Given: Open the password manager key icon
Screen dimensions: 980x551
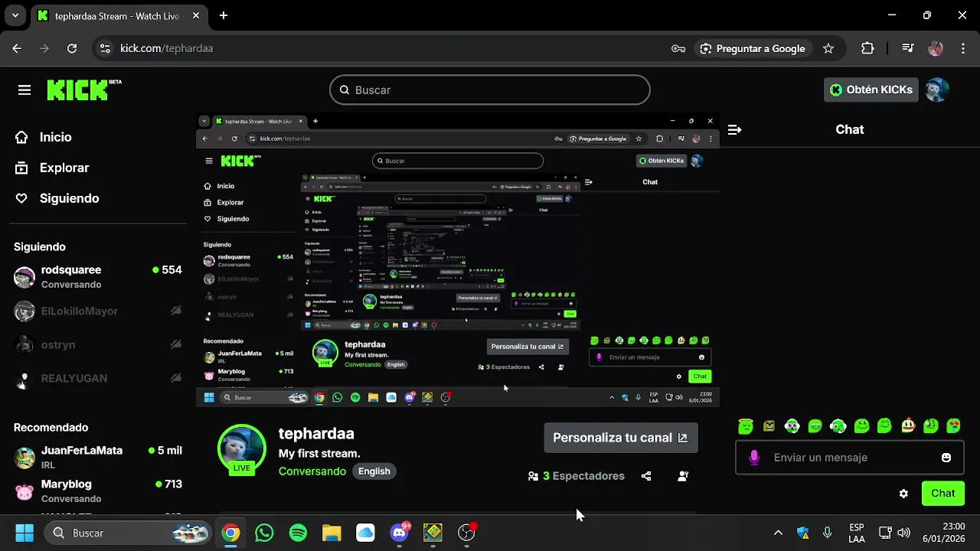Looking at the screenshot, I should coord(678,48).
